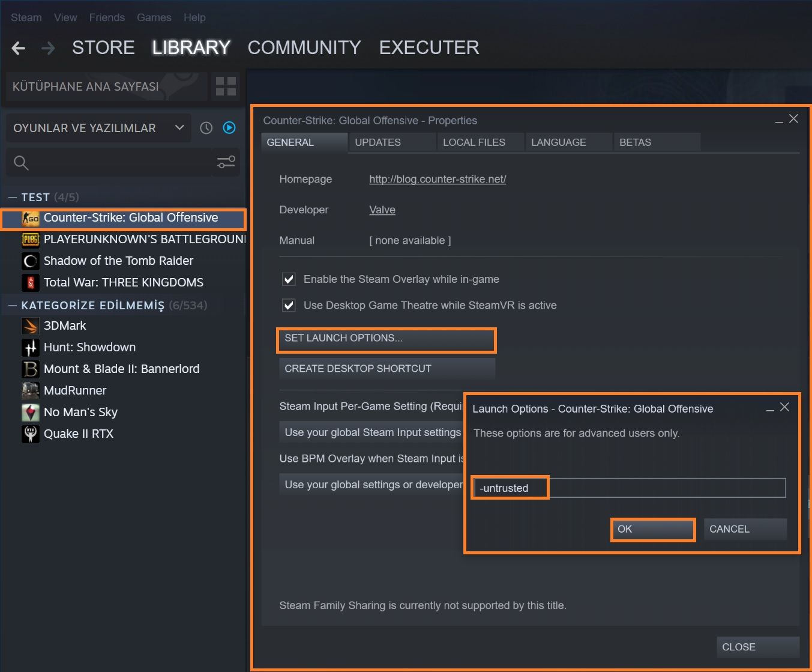Open the OYUNLAR VE YAZILIMLAR dropdown
The image size is (812, 672).
pos(98,128)
